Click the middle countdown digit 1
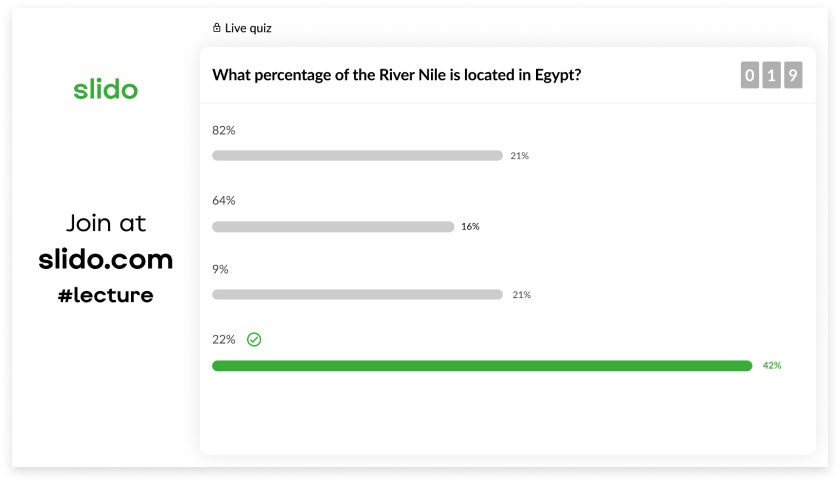The image size is (840, 483). (772, 75)
